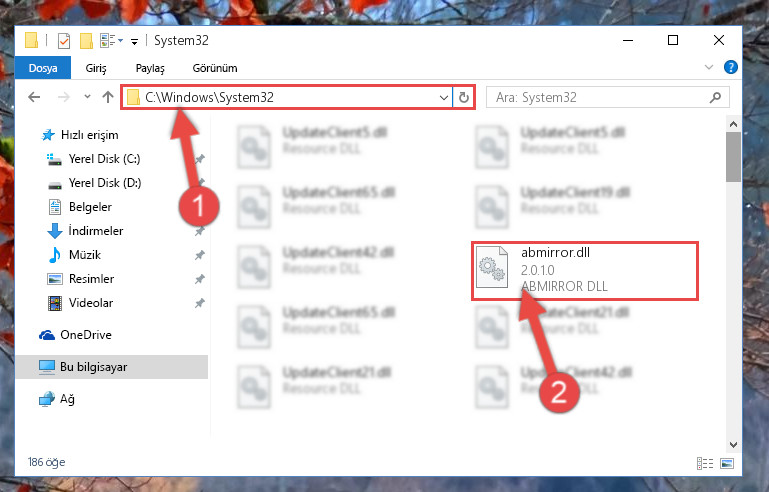Open recent locations dropdown arrow
Image resolution: width=769 pixels, height=492 pixels.
pos(87,97)
